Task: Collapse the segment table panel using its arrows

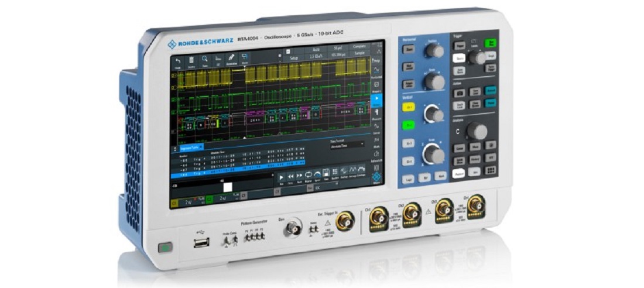Action: coord(174,149)
